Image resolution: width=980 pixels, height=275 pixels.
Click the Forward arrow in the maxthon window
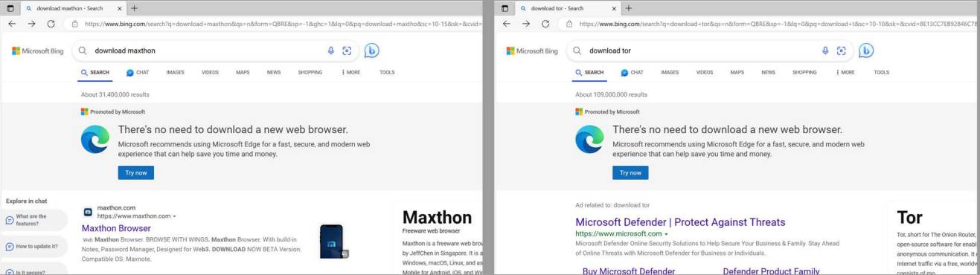coord(31,24)
